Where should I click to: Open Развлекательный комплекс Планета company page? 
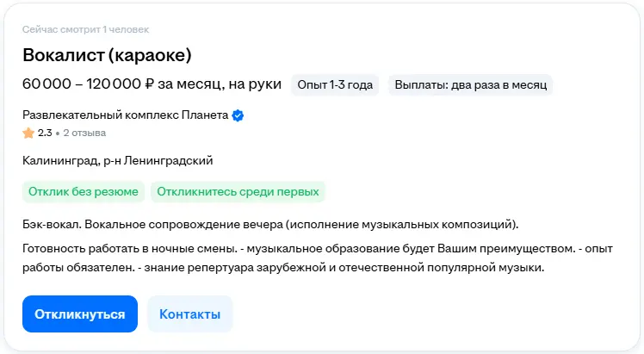tap(126, 116)
